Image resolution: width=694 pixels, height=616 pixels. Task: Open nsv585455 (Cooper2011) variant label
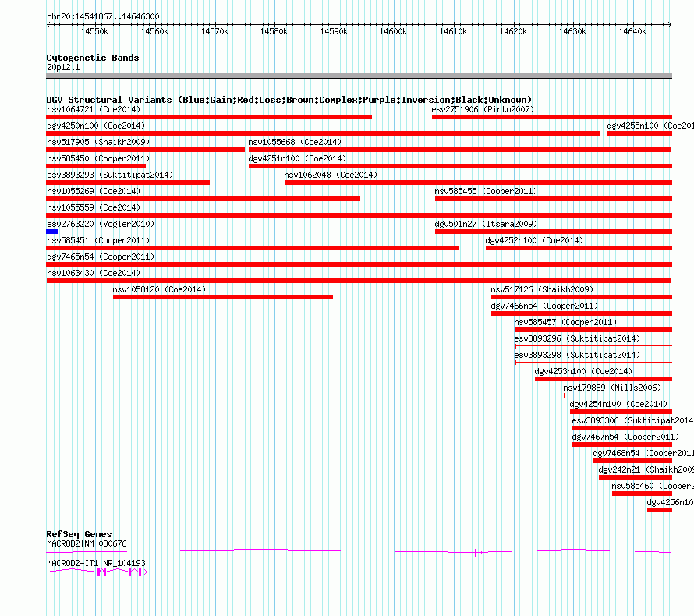click(x=486, y=191)
